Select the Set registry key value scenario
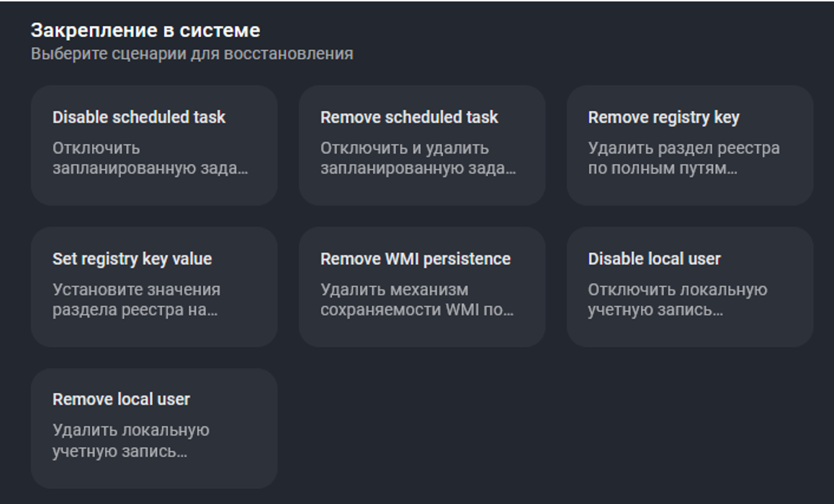This screenshot has height=504, width=834. tap(153, 287)
